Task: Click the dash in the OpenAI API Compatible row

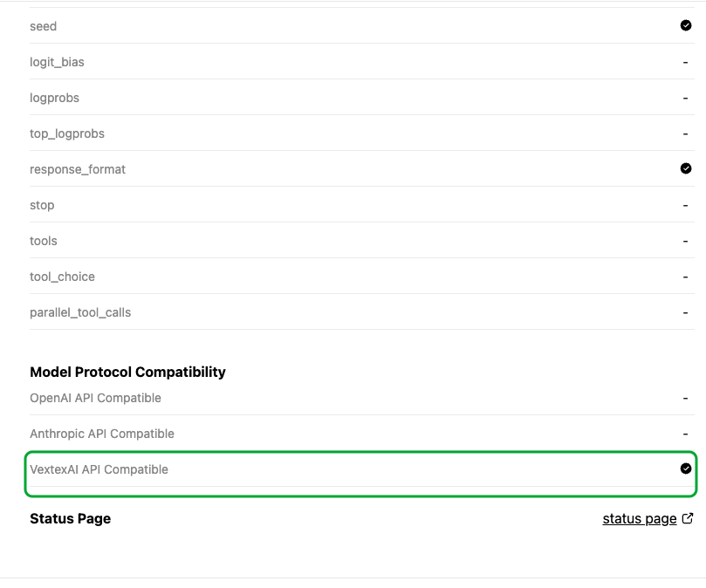Action: click(x=686, y=399)
